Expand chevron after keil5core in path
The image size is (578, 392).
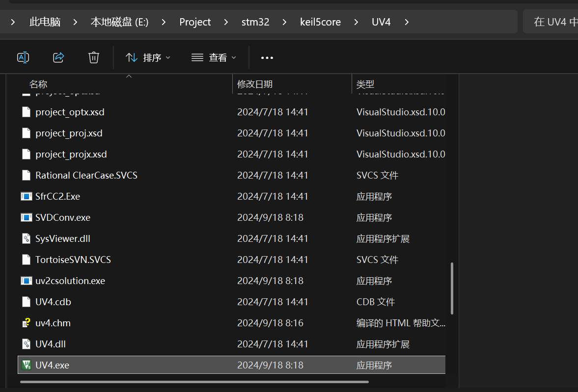pyautogui.click(x=356, y=22)
